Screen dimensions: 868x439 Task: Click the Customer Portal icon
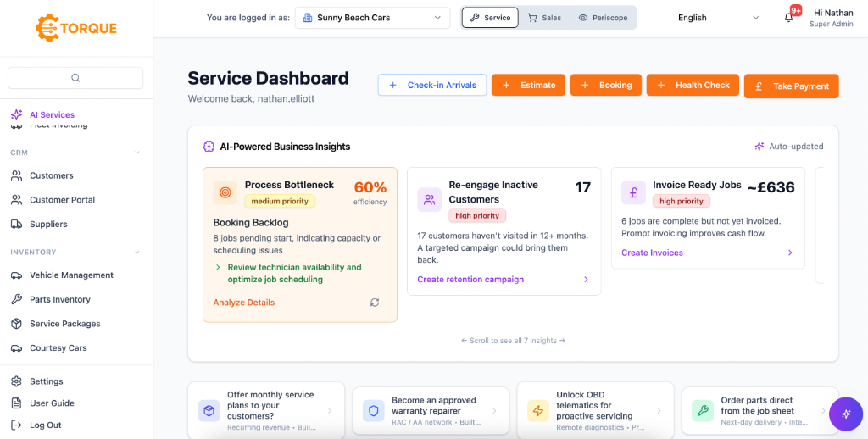tap(17, 200)
